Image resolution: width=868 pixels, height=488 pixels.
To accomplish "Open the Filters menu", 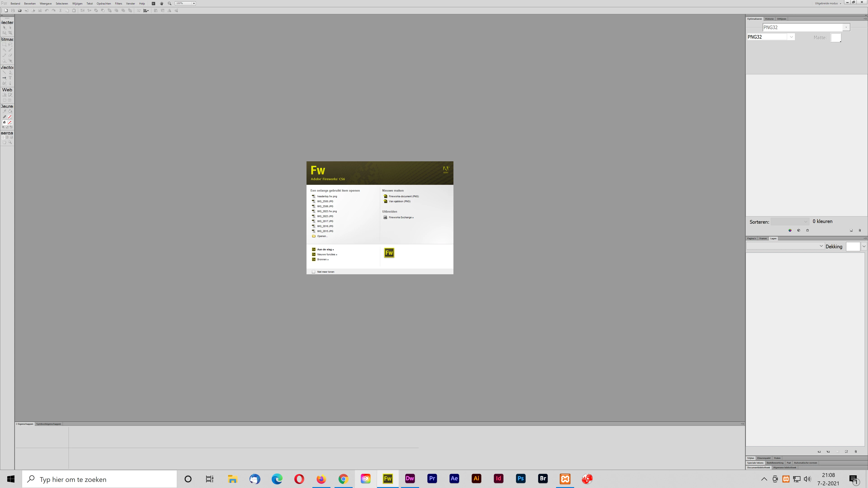I will tap(118, 3).
